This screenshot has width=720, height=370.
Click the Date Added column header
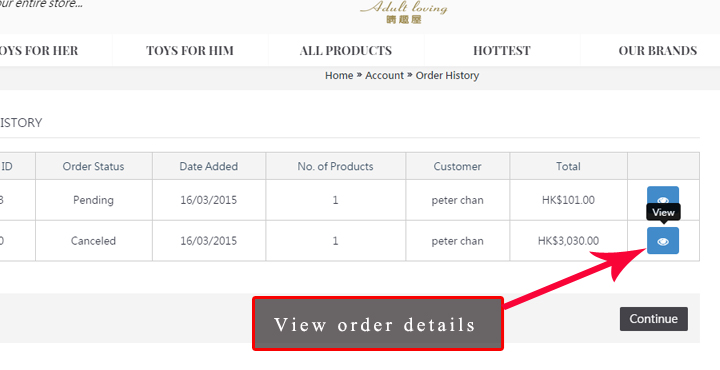point(209,166)
